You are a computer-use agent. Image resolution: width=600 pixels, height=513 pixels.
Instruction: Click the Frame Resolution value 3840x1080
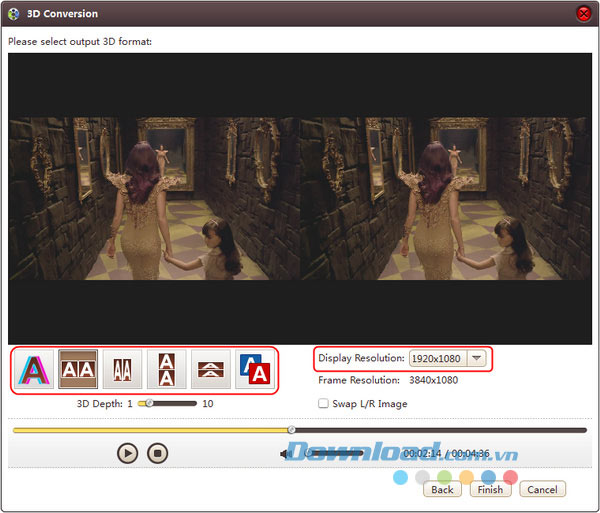coord(434,380)
